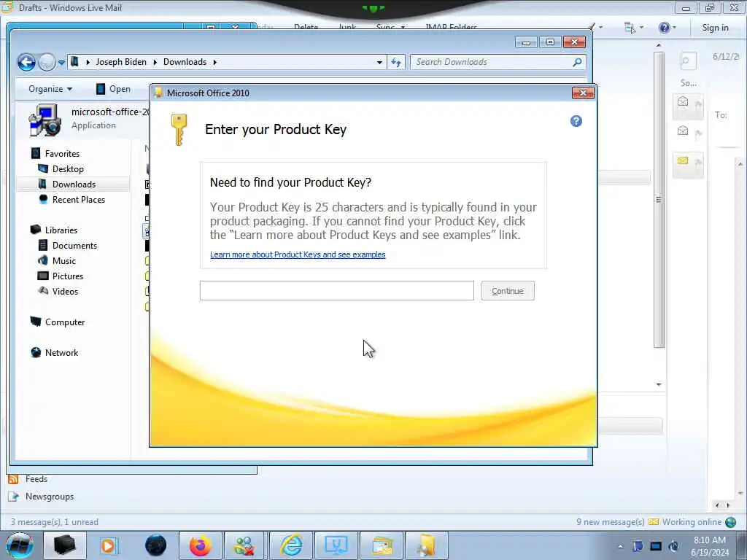
Task: Click the blue monitor taskbar icon
Action: click(336, 545)
